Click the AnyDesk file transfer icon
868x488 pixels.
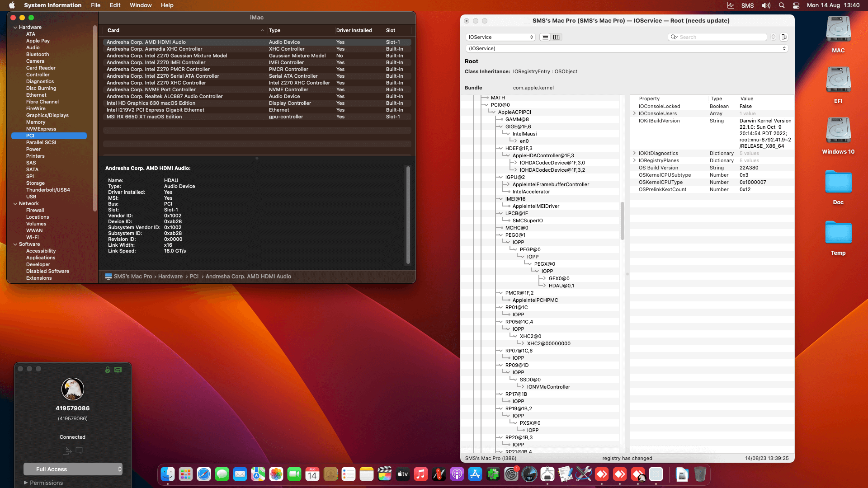pyautogui.click(x=67, y=450)
